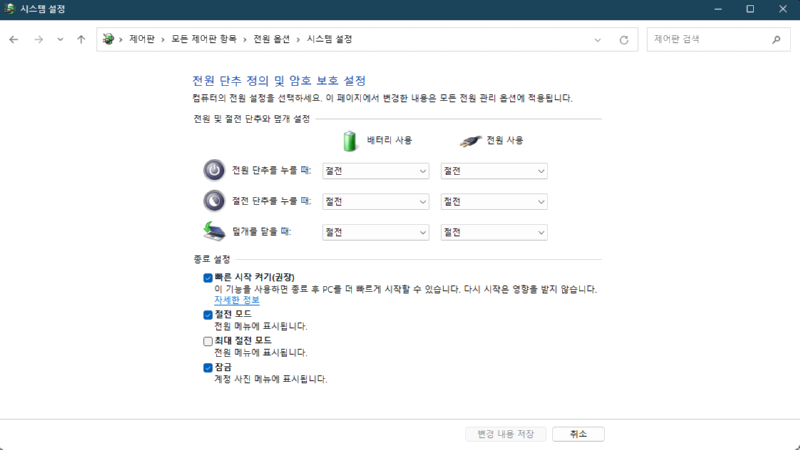800x450 pixels.
Task: Open plugged-in dropdown for 절전 단추를 누를 때
Action: (x=494, y=201)
